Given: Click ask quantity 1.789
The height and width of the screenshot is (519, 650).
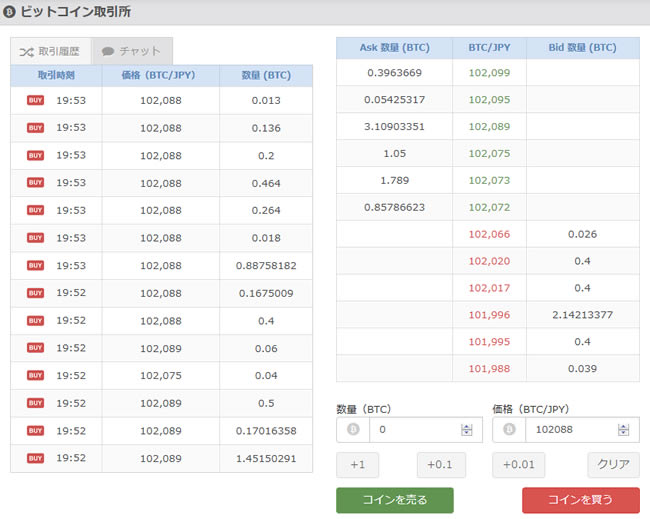Looking at the screenshot, I should point(394,181).
